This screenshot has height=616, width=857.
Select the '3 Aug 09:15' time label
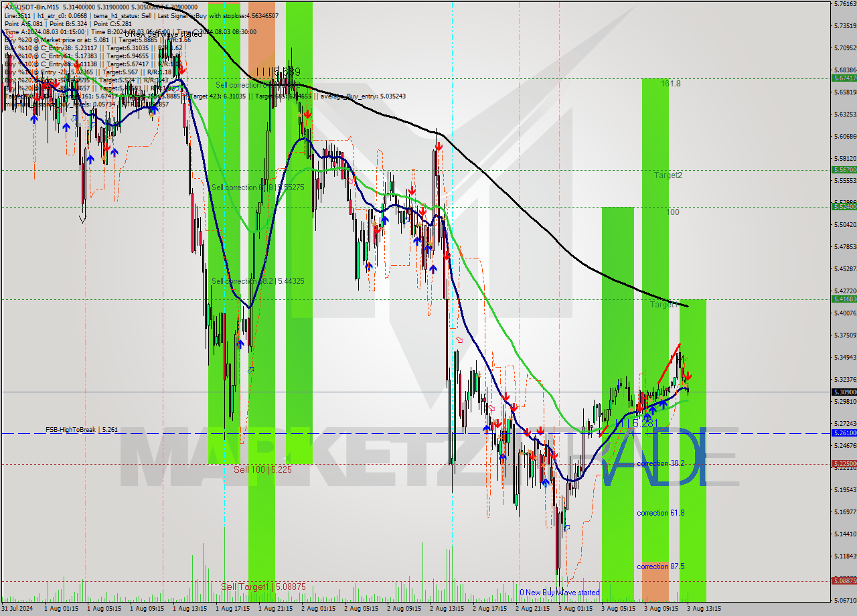coord(661,609)
